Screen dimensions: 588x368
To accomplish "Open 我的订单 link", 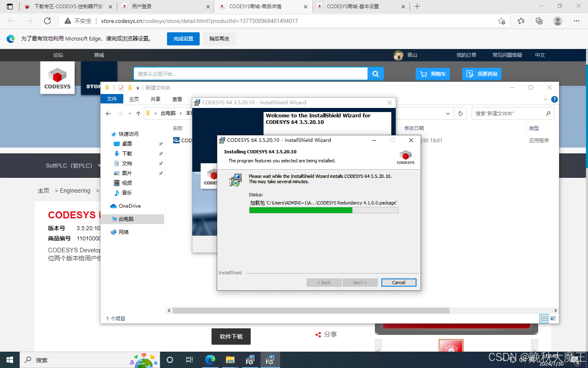I will pyautogui.click(x=466, y=55).
